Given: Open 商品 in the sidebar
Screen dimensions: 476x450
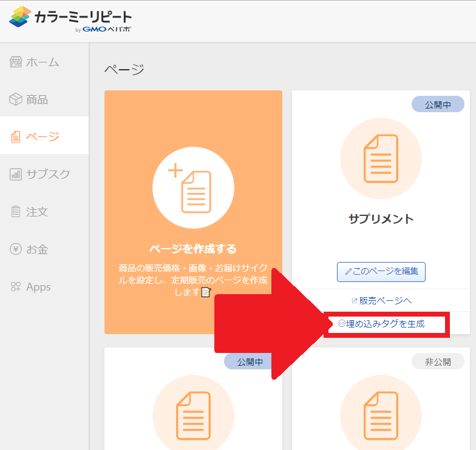Looking at the screenshot, I should tap(44, 99).
